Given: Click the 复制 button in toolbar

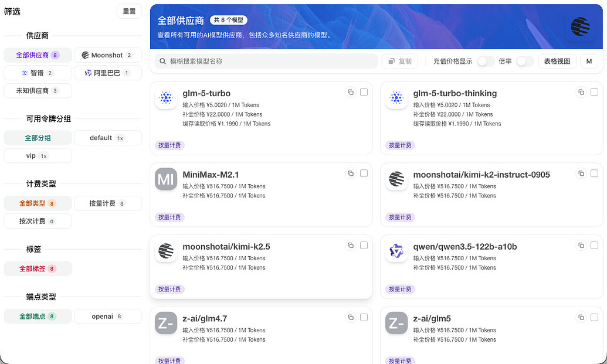Looking at the screenshot, I should 400,61.
